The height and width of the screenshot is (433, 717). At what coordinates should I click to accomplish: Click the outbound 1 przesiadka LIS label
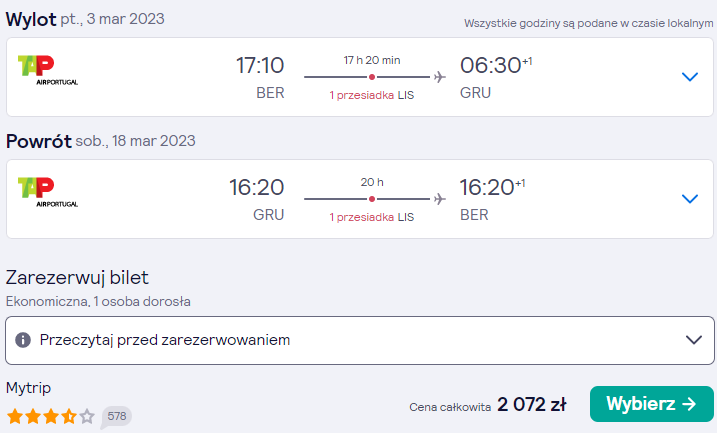(371, 95)
